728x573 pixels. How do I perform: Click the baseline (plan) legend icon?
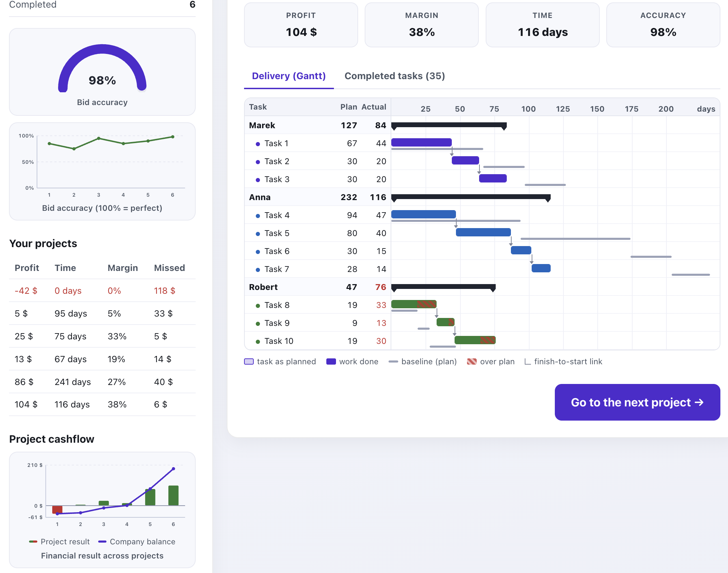pos(393,361)
